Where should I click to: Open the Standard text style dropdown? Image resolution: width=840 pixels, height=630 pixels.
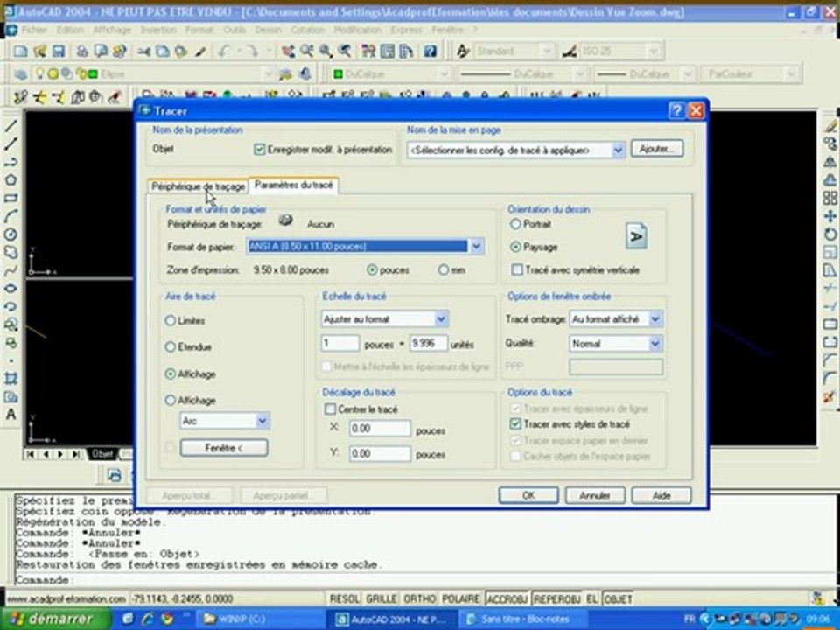547,52
